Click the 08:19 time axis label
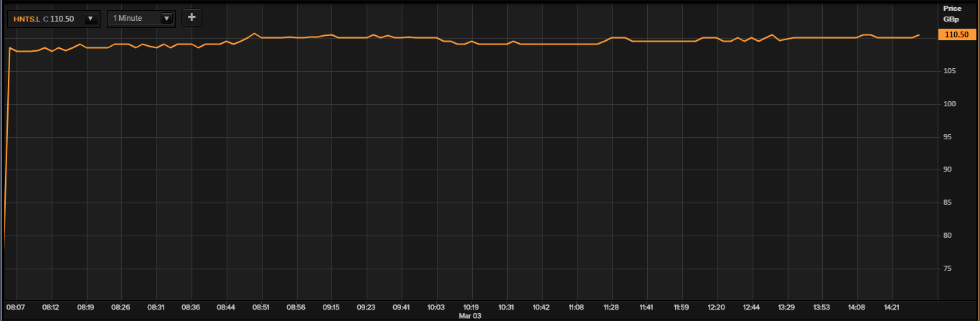 85,307
